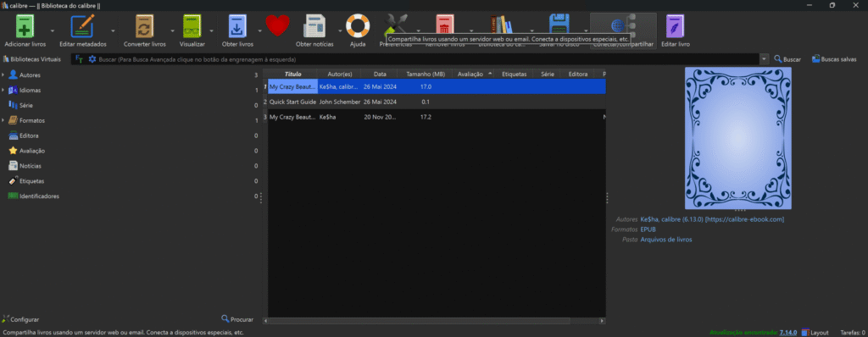This screenshot has width=868, height=337.
Task: Open Arquivos de livros folder link
Action: click(x=666, y=240)
